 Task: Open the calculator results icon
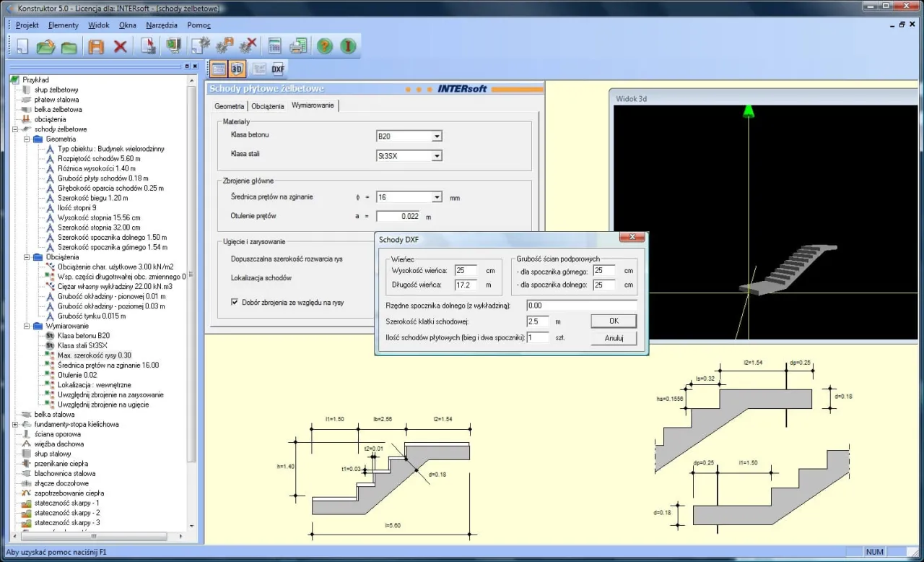(x=274, y=46)
